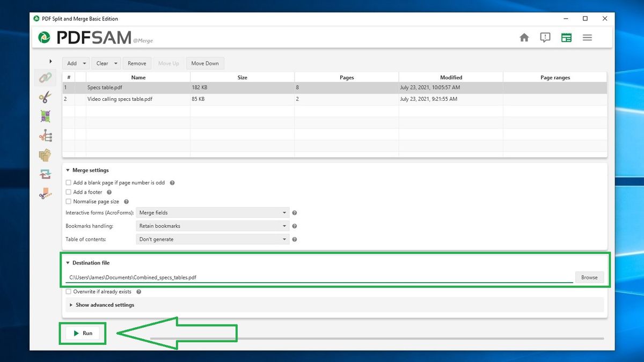644x362 pixels.
Task: Enable Add a blank page if page number is odd
Action: (x=69, y=182)
